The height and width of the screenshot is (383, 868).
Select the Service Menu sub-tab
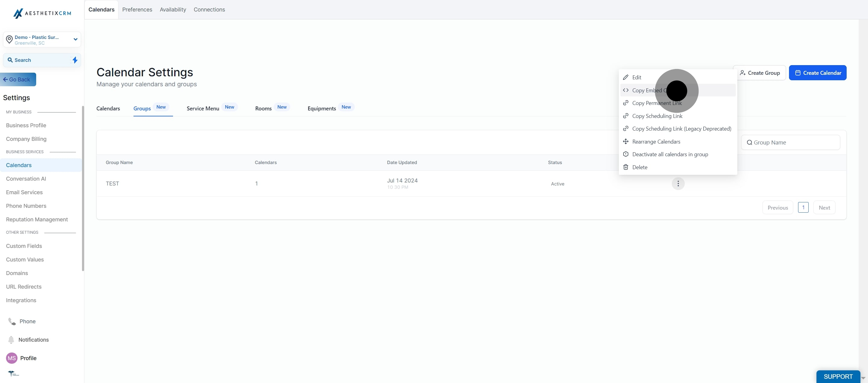(203, 108)
